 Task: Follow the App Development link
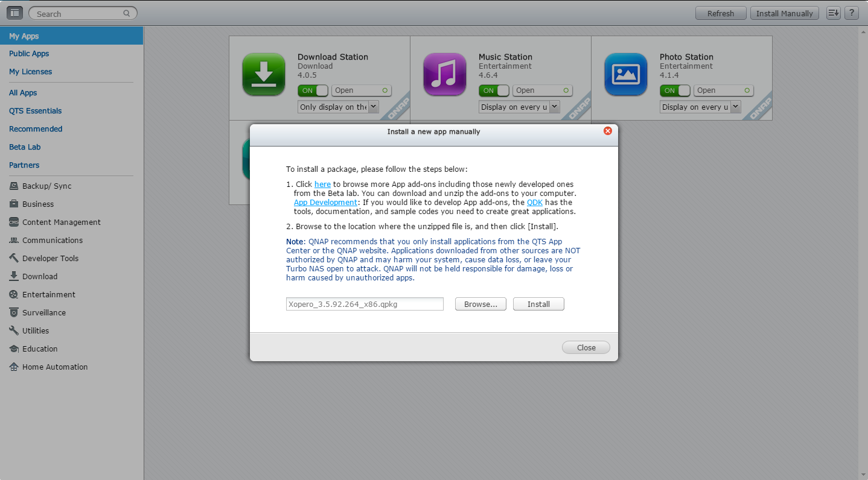[x=325, y=203]
